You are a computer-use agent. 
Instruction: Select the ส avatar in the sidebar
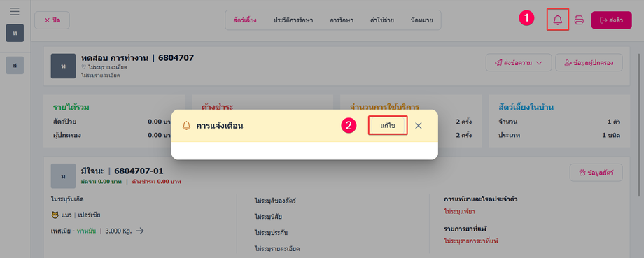pyautogui.click(x=15, y=65)
